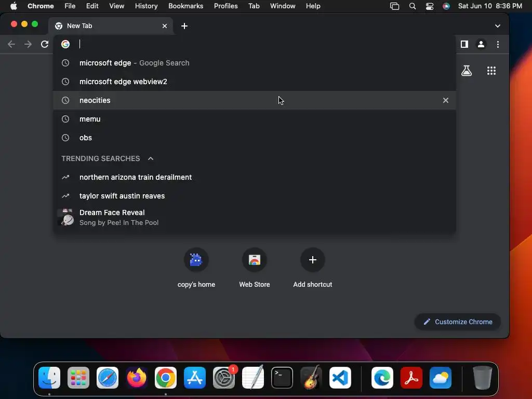Open the Chrome Labs flask icon
Image resolution: width=532 pixels, height=399 pixels.
[467, 71]
